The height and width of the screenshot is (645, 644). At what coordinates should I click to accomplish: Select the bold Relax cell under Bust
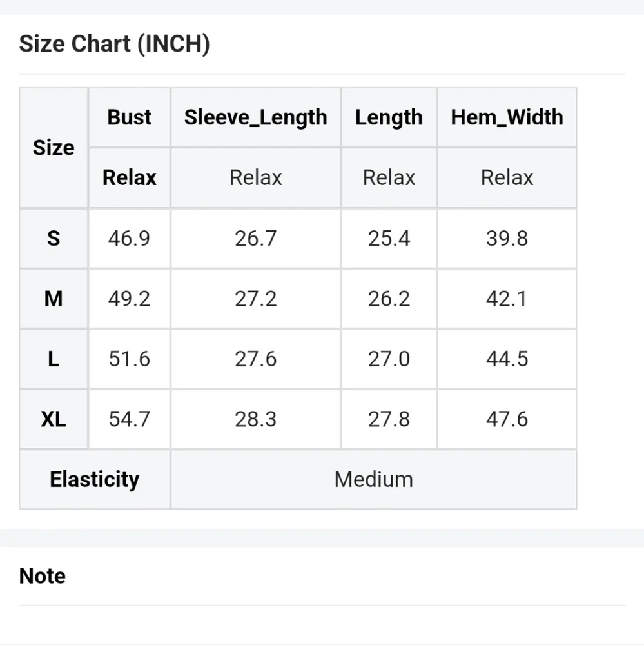130,177
